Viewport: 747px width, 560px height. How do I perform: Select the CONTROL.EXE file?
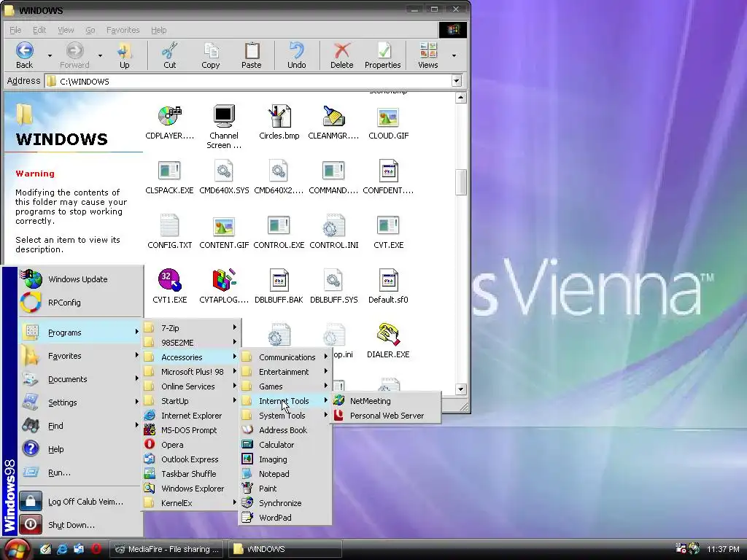coord(279,232)
